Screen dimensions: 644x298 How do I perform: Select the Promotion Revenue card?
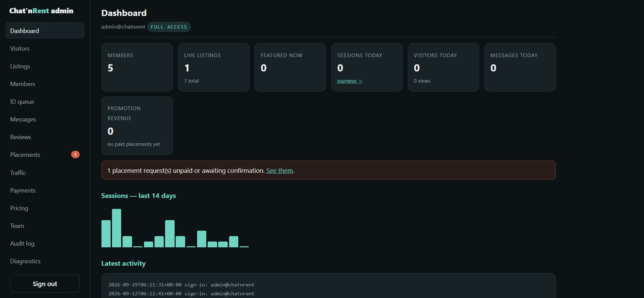(137, 126)
